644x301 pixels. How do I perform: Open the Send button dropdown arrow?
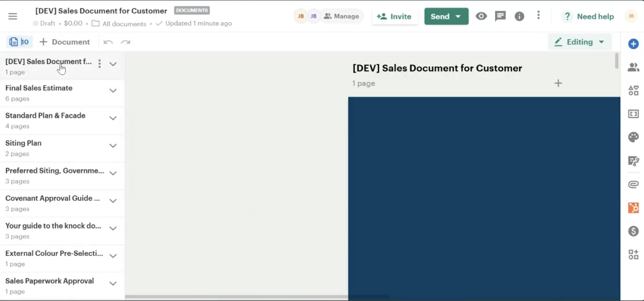pyautogui.click(x=458, y=16)
